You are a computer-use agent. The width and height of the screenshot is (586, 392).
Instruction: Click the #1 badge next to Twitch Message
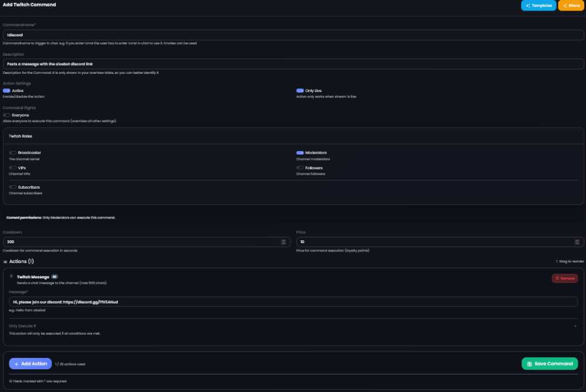click(x=54, y=277)
